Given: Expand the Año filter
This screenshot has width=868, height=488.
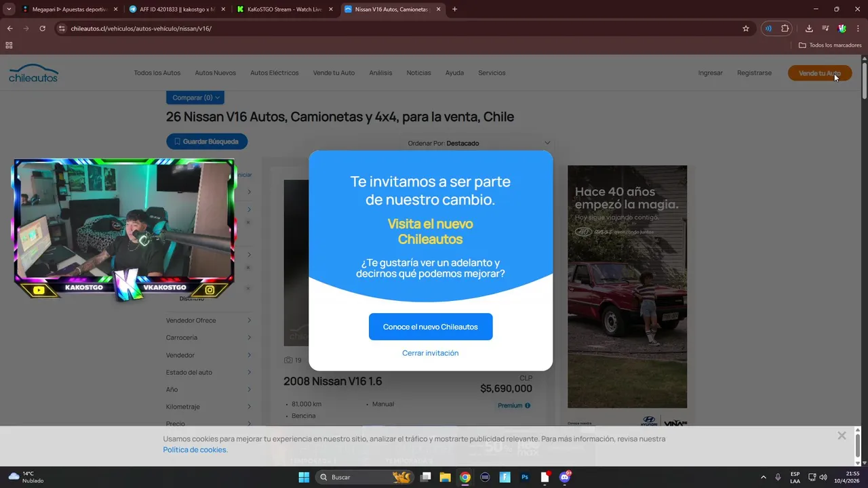Looking at the screenshot, I should [x=209, y=390].
